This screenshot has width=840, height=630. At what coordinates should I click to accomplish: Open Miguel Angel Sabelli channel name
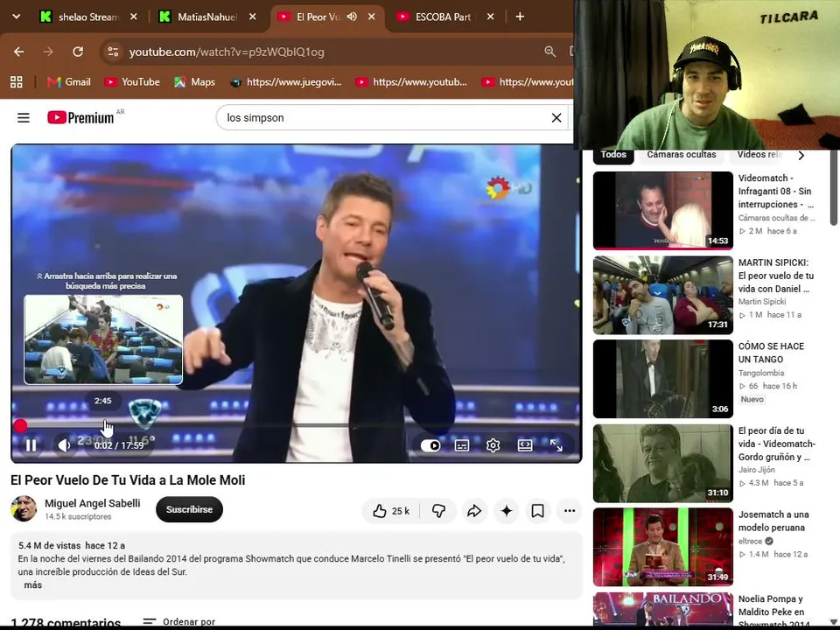92,503
